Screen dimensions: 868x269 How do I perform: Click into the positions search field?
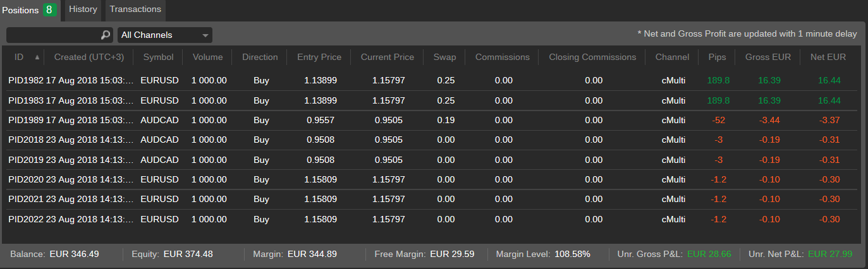pyautogui.click(x=54, y=35)
